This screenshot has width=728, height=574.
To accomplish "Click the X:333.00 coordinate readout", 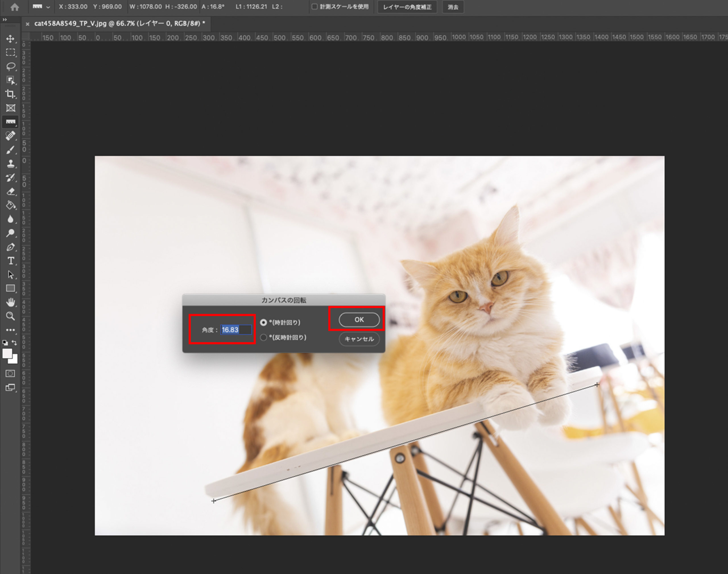I will 73,7.
